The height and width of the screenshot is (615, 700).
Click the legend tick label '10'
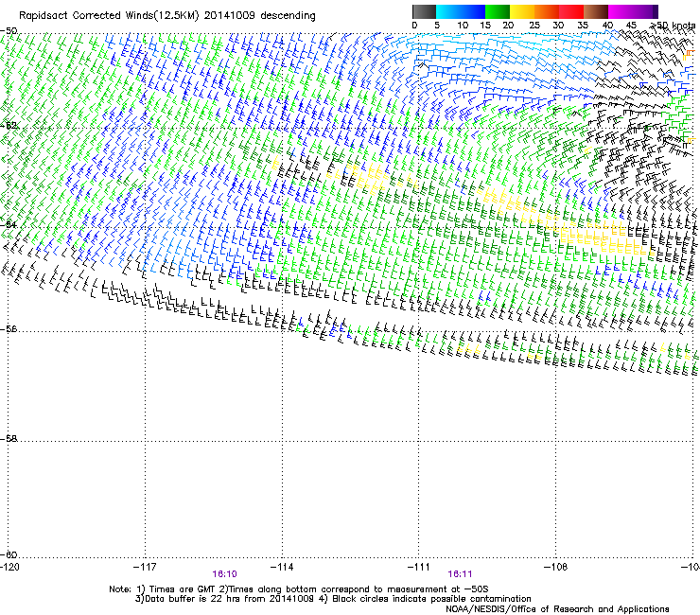click(x=463, y=26)
